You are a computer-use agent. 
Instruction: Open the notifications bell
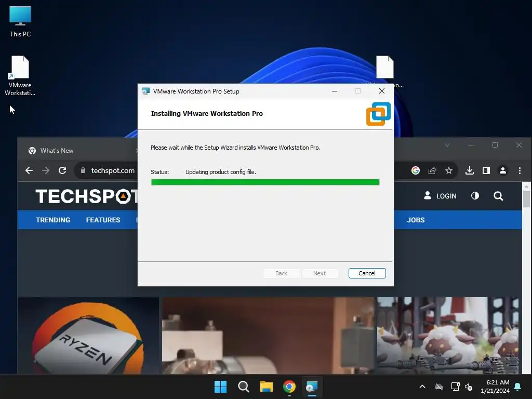pyautogui.click(x=518, y=387)
